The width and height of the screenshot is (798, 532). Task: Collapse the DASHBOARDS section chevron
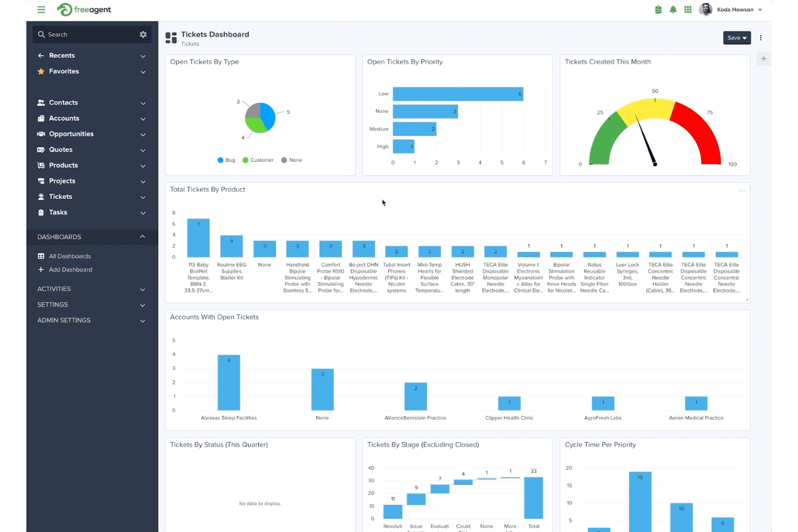point(142,237)
